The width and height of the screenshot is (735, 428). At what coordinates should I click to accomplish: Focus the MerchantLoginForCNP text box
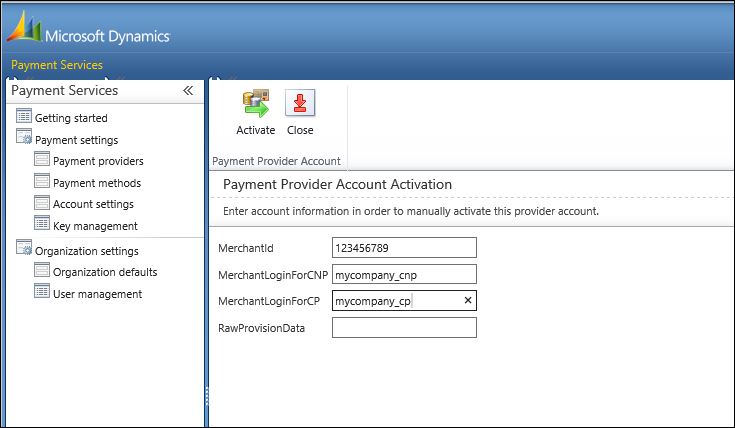pos(403,274)
